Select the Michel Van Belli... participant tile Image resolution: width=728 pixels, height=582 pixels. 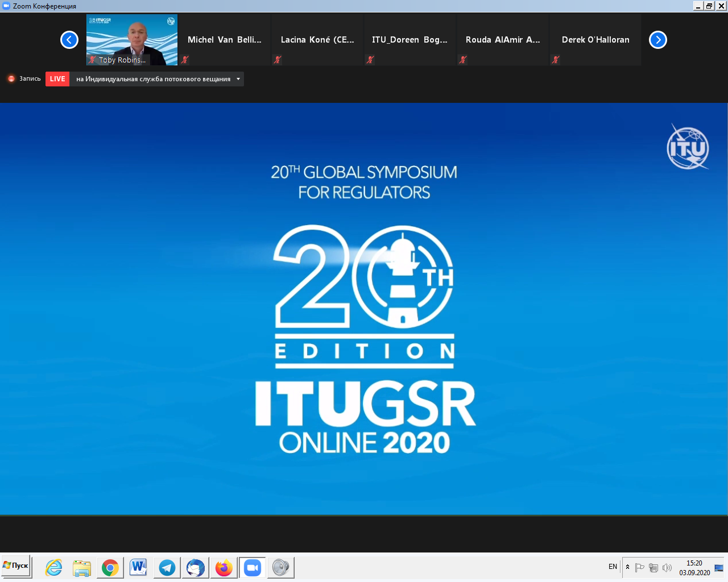pos(225,40)
